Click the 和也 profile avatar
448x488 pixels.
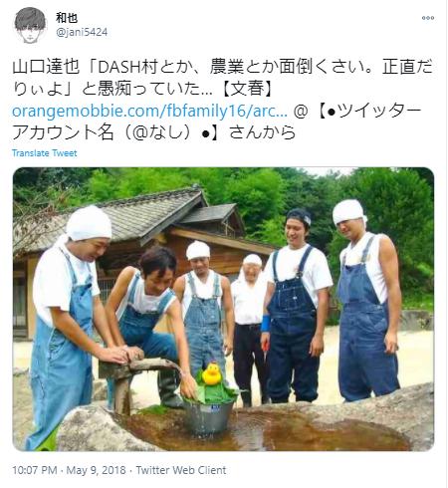pyautogui.click(x=30, y=25)
